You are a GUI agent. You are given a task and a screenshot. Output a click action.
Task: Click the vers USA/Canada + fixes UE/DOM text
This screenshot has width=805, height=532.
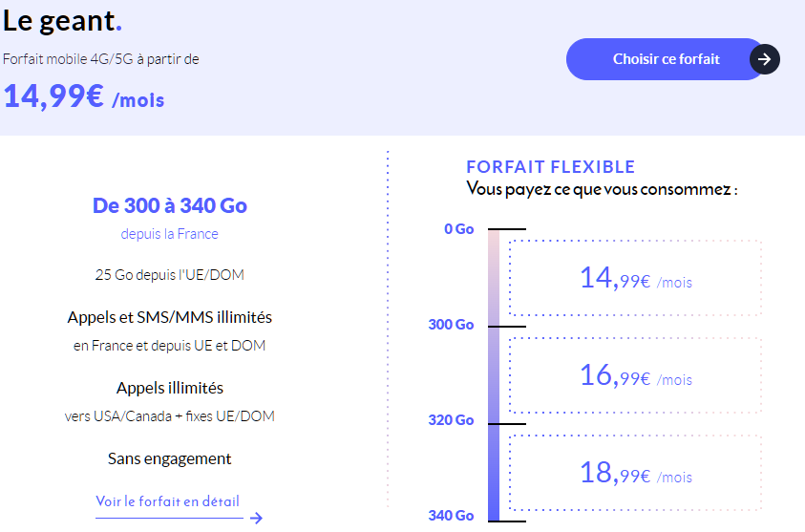coord(170,416)
